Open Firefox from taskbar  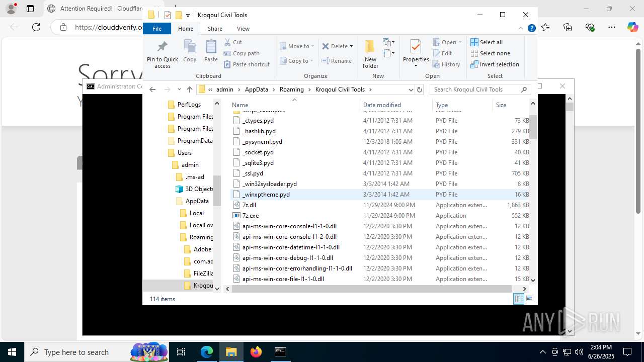coord(256,352)
